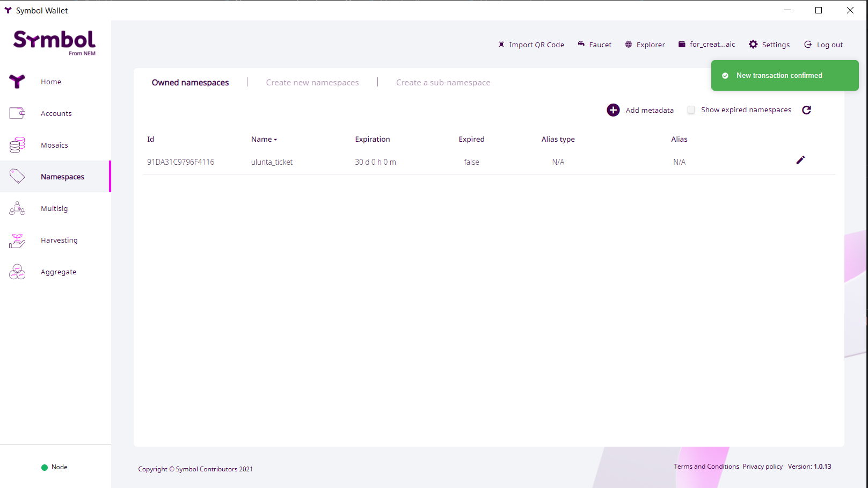Click the Log out arrow icon

pos(808,45)
